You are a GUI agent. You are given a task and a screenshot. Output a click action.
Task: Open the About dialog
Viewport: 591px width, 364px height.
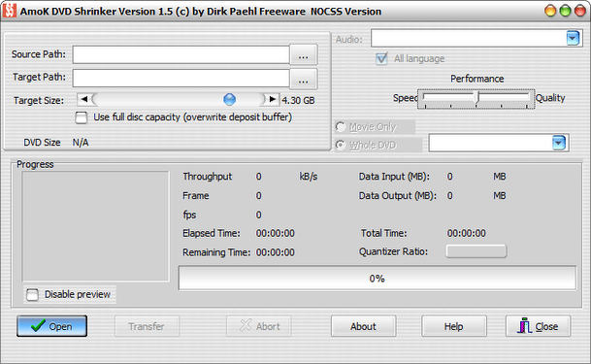coord(363,326)
